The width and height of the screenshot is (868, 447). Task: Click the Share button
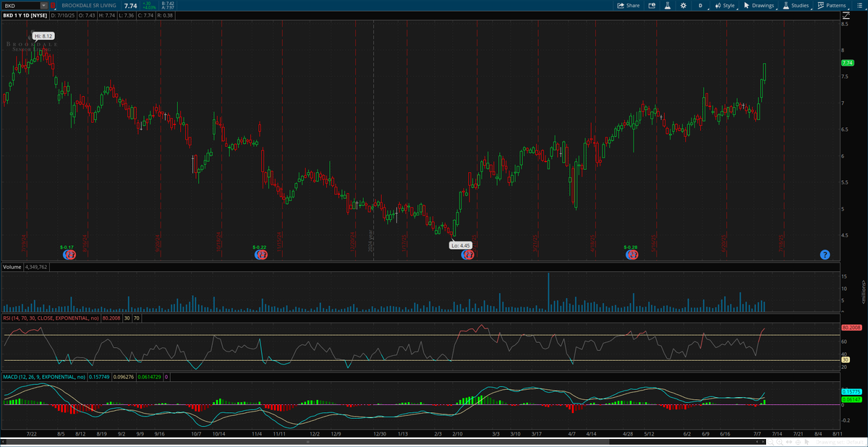coord(628,5)
